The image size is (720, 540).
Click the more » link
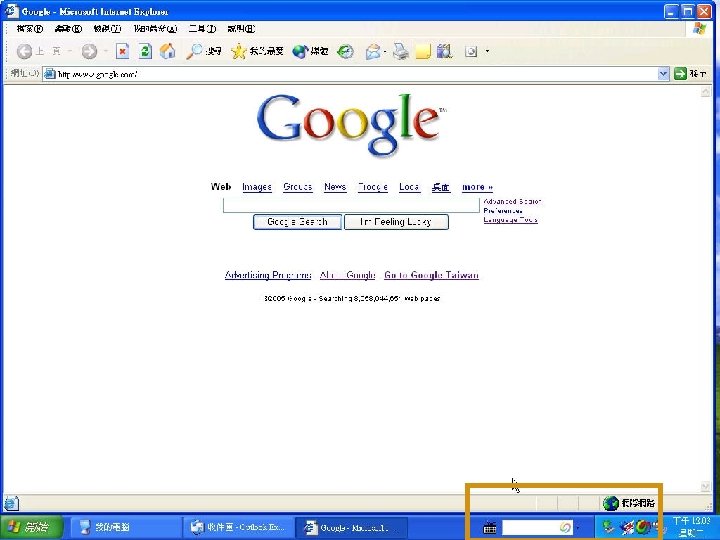(477, 187)
